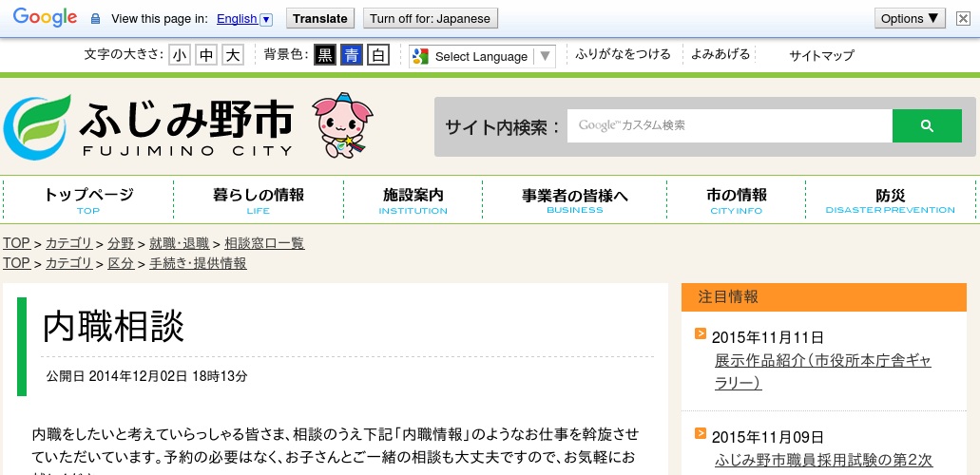Click the Google logo in translate bar
The width and height of the screenshot is (980, 475).
click(45, 18)
